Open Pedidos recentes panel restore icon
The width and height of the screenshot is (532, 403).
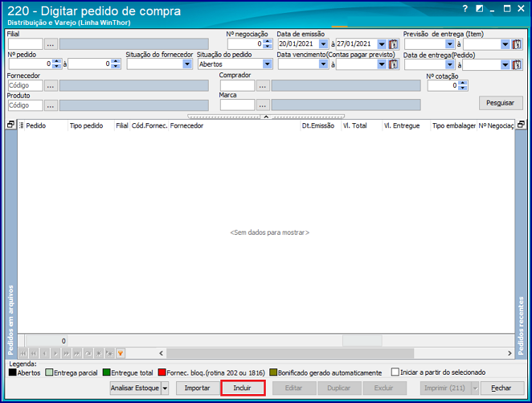(x=521, y=125)
